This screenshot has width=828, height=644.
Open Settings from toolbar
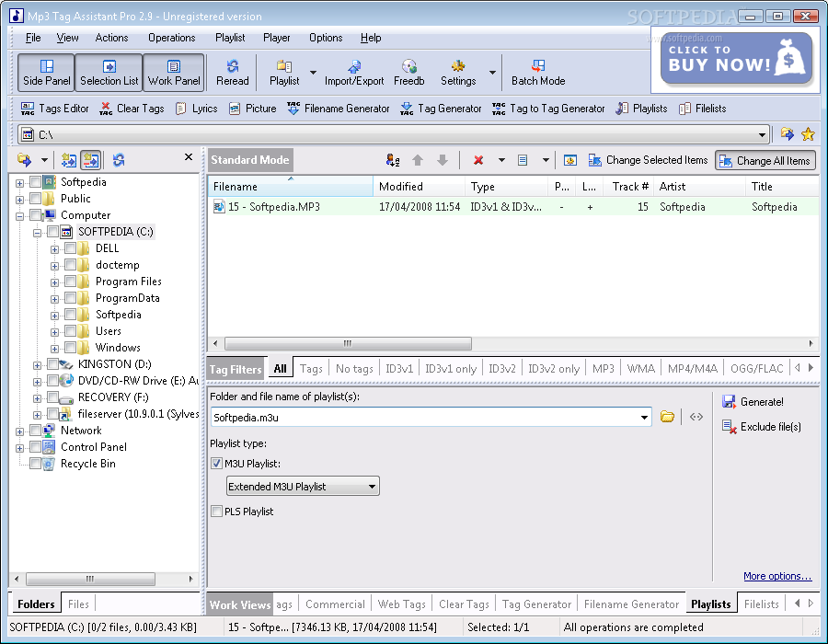coord(458,73)
